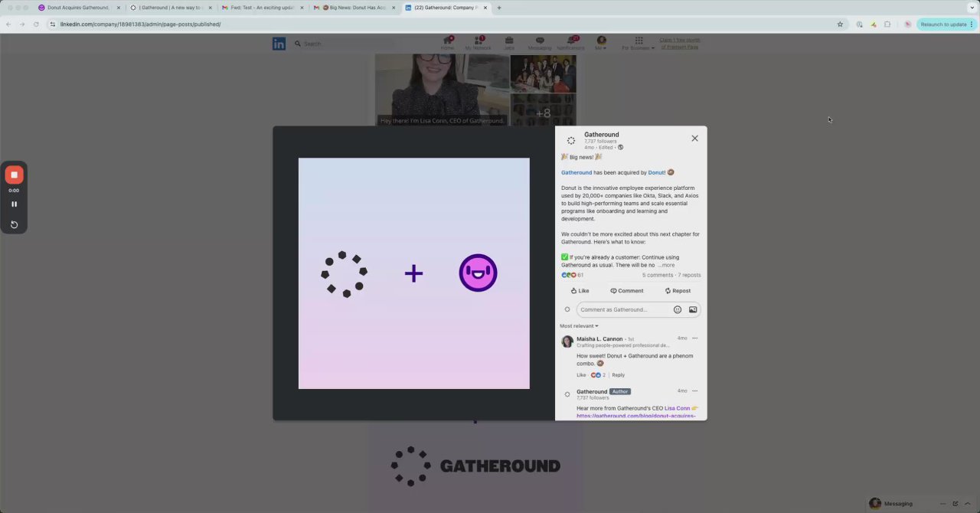Open the Donut link in post text
The image size is (980, 513).
coord(656,172)
